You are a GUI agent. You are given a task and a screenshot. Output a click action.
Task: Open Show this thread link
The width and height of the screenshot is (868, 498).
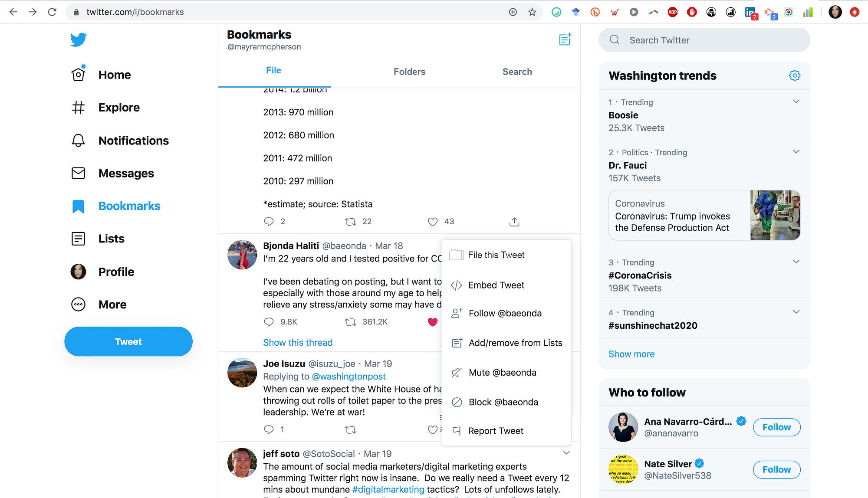click(x=298, y=343)
